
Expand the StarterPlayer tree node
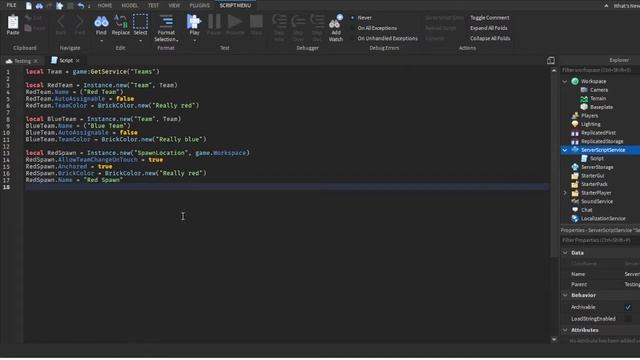[x=565, y=193]
